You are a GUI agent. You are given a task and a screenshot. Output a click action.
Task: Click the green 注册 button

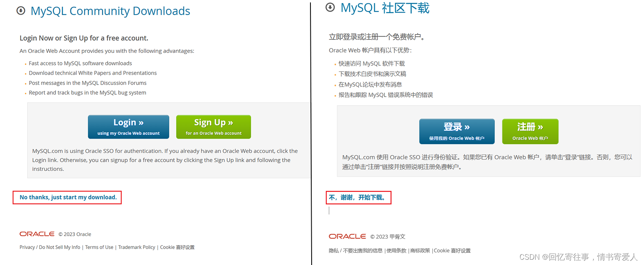click(x=530, y=131)
